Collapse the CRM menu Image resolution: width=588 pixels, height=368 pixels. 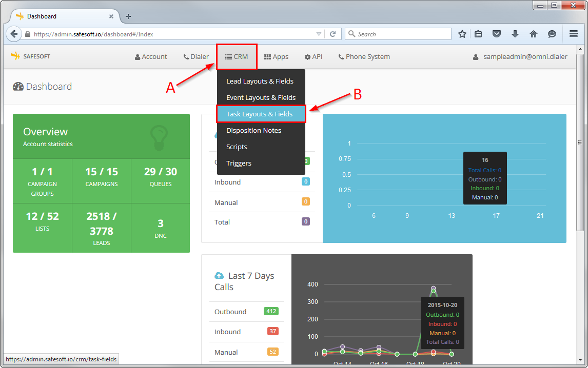tap(237, 56)
